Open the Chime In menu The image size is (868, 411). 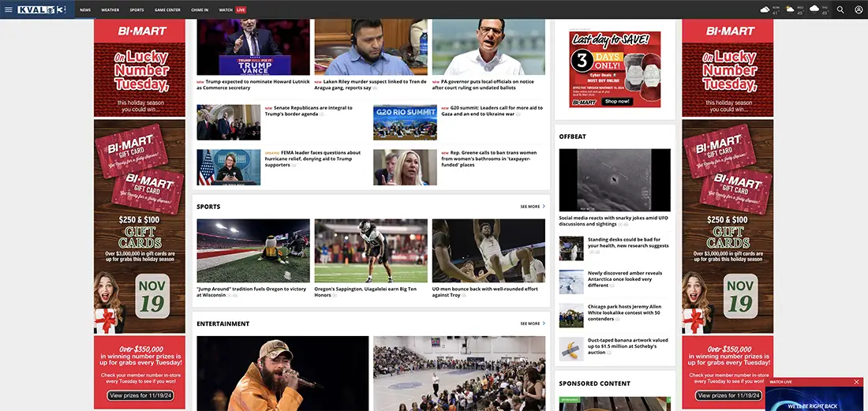200,10
